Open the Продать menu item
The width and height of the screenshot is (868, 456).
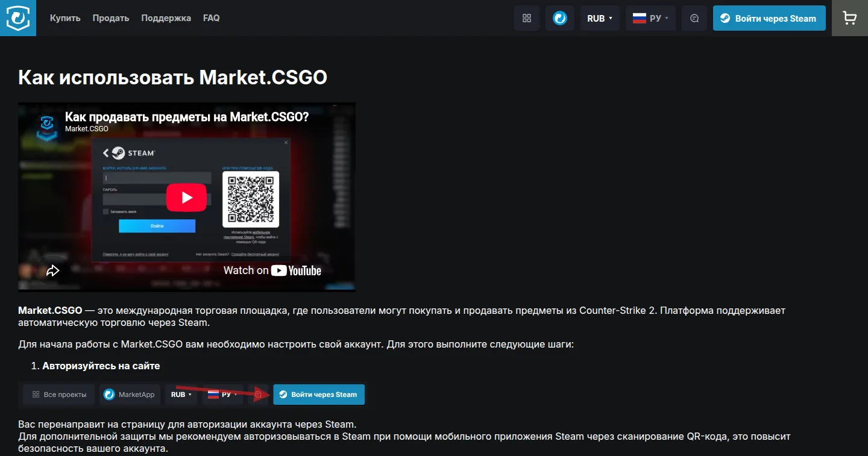(111, 18)
